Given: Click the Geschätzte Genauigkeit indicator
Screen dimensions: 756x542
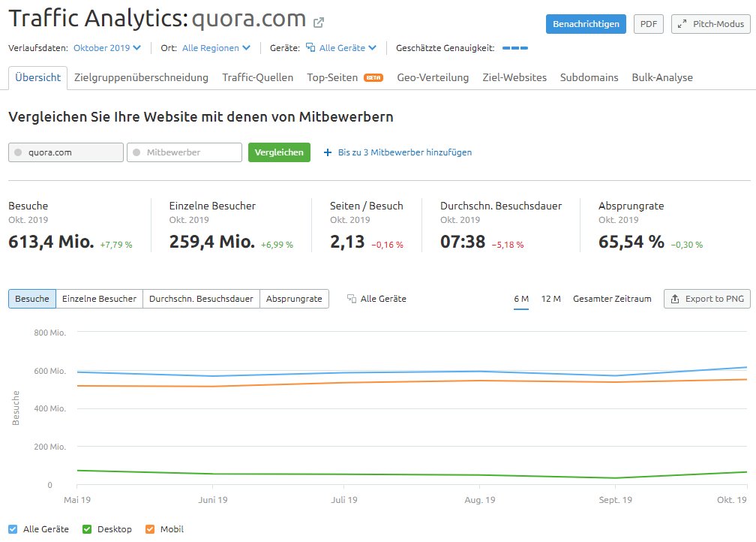Looking at the screenshot, I should [515, 47].
